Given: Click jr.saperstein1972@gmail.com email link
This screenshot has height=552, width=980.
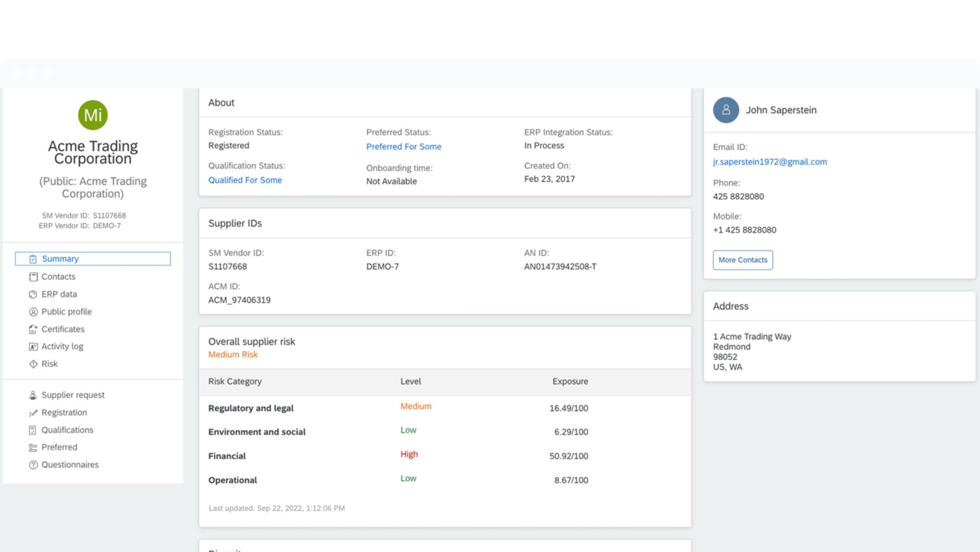Looking at the screenshot, I should tap(769, 162).
